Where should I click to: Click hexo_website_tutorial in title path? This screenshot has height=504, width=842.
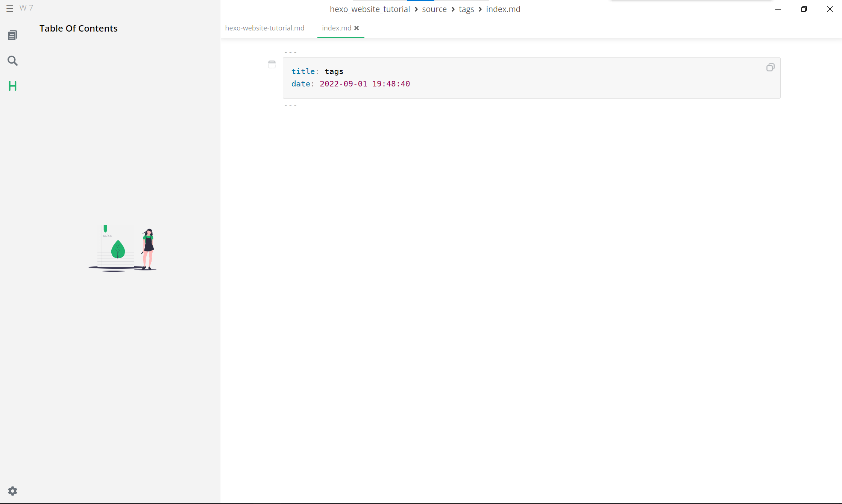369,9
